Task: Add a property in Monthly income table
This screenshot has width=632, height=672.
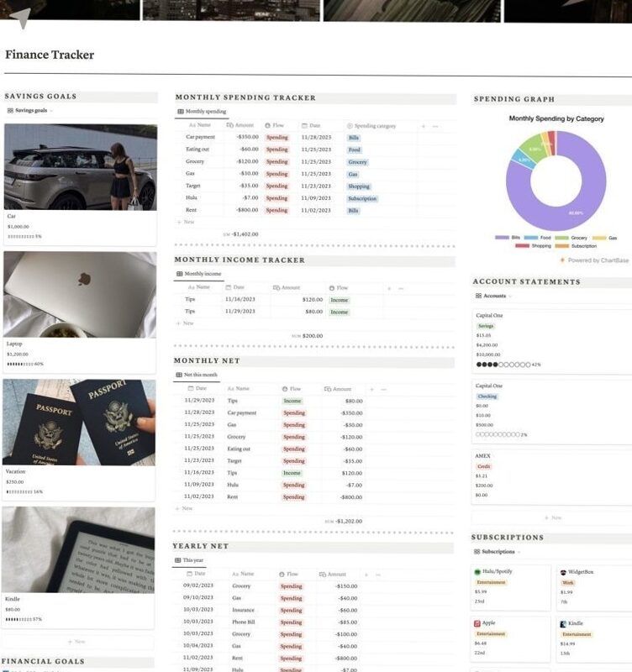Action: pos(389,288)
